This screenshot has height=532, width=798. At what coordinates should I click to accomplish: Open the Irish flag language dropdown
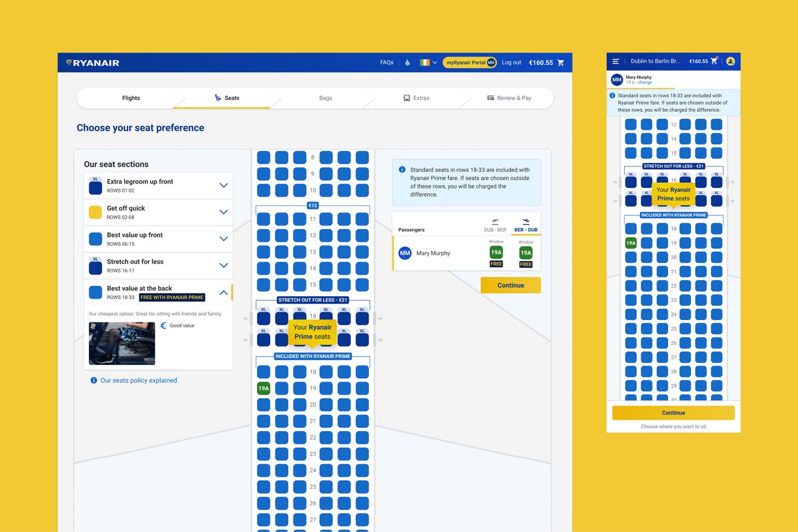428,63
